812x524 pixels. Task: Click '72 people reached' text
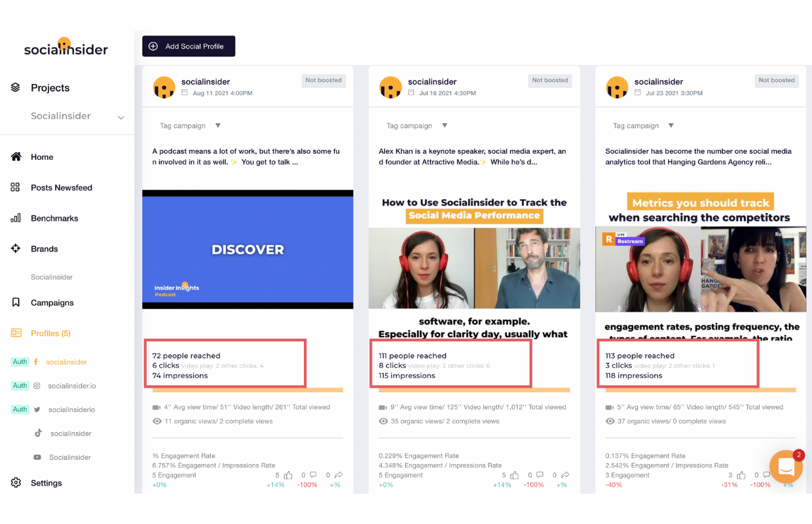[187, 356]
